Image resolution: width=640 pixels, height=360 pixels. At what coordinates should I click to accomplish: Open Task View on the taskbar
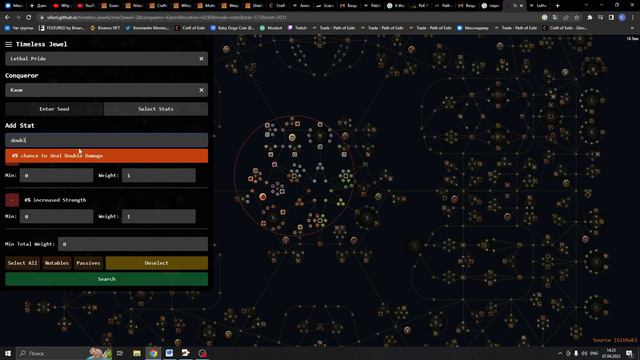coord(120,353)
